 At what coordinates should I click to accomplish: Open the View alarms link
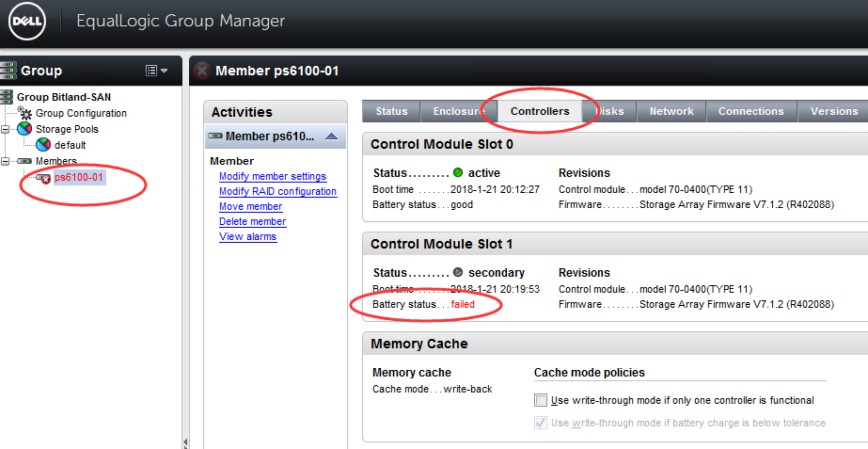[247, 236]
